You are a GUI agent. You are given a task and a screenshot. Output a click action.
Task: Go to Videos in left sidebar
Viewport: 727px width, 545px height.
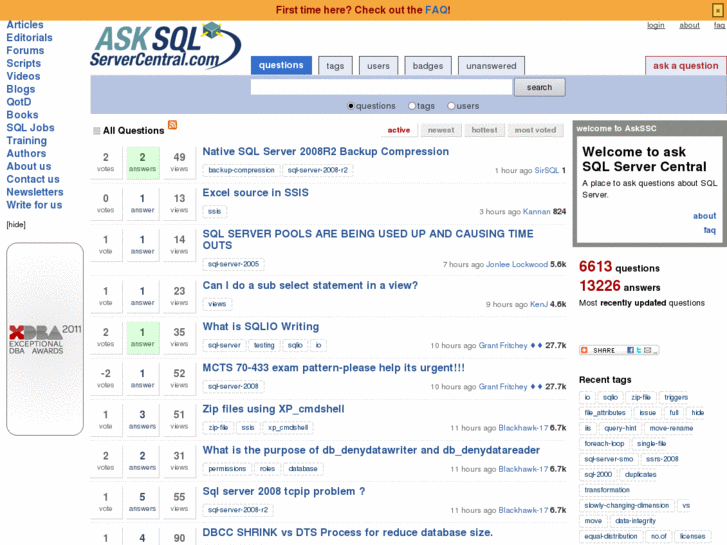tap(23, 76)
